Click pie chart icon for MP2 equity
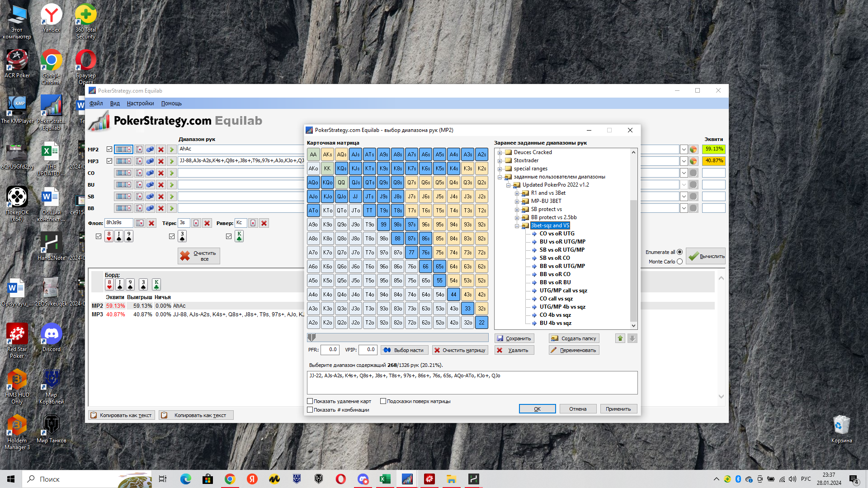Viewport: 868px width, 488px height. [x=693, y=150]
